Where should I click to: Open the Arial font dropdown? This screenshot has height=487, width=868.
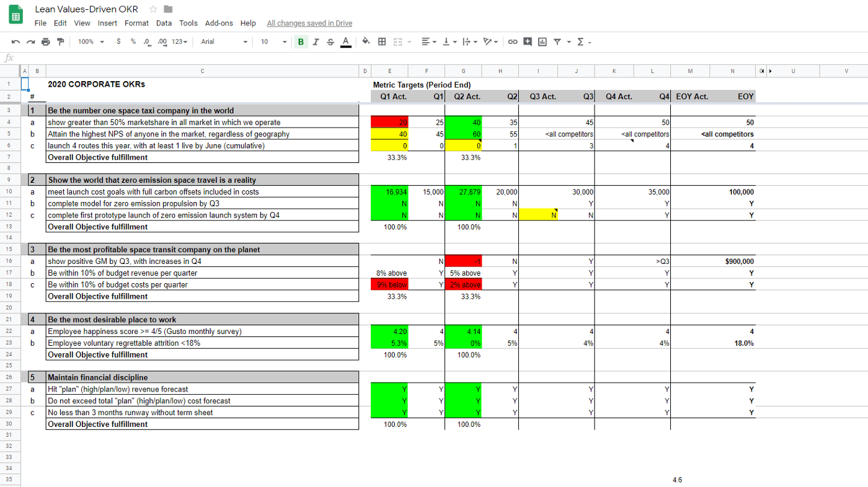(223, 42)
